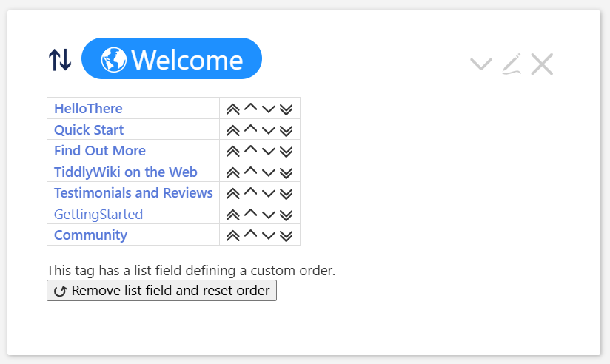Move Community to the top of the list
Viewport: 610px width, 364px height.
point(232,235)
